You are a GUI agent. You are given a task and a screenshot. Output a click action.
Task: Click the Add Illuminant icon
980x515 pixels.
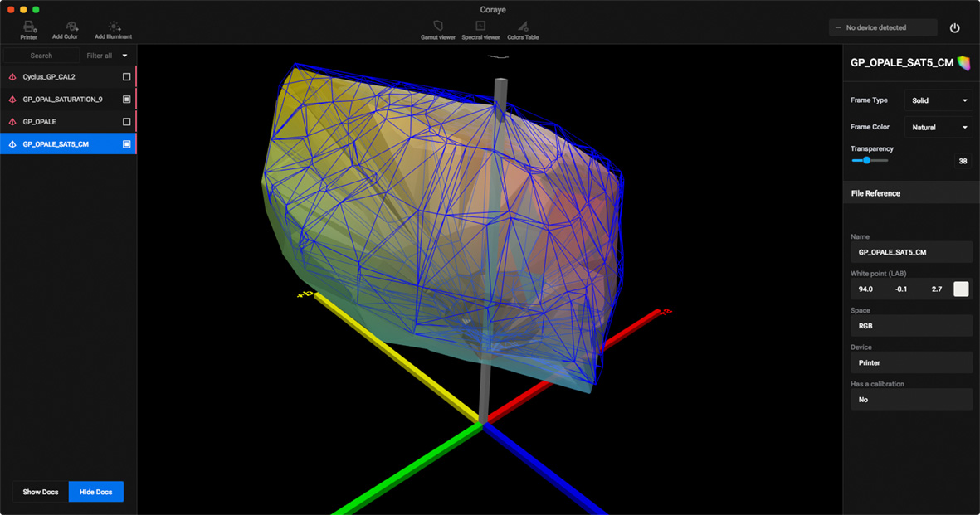(113, 27)
